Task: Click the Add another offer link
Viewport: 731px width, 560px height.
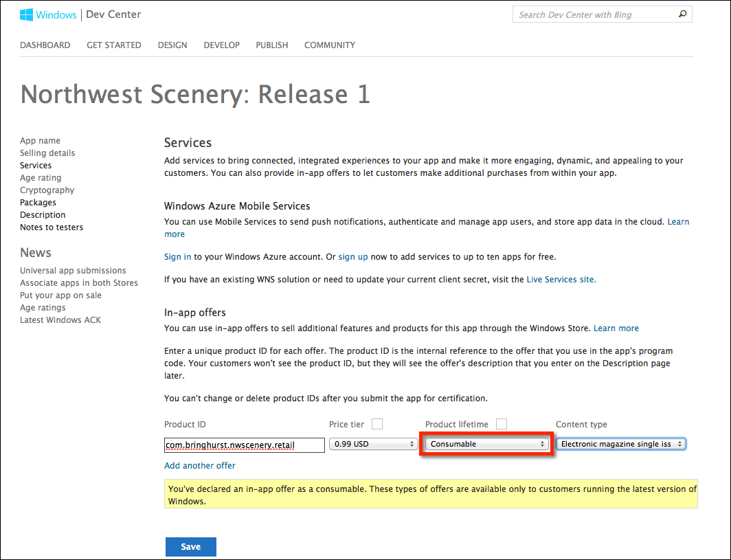Action: pos(200,466)
